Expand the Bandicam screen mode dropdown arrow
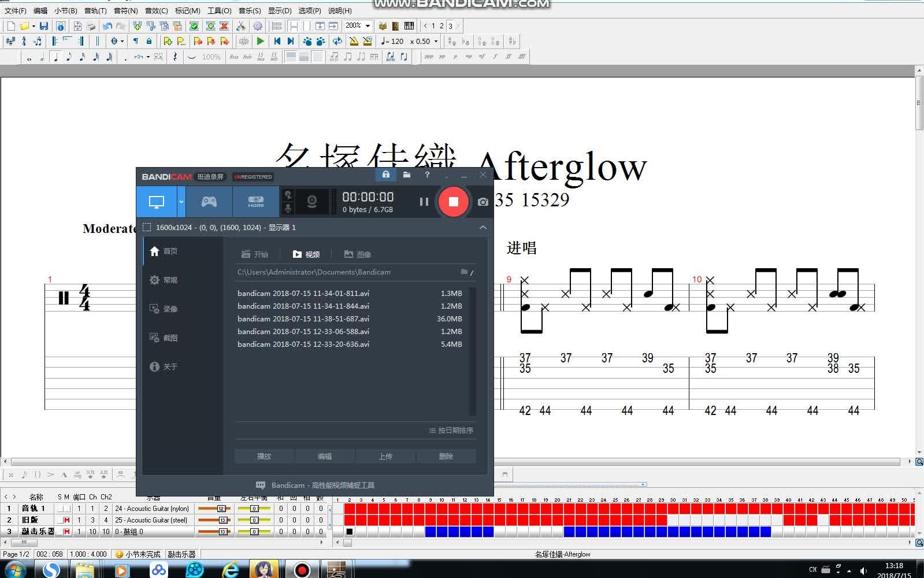The height and width of the screenshot is (578, 924). tap(181, 202)
